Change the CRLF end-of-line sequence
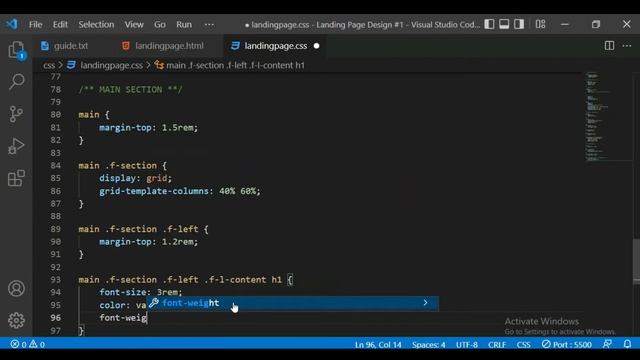The width and height of the screenshot is (640, 360). tap(497, 344)
